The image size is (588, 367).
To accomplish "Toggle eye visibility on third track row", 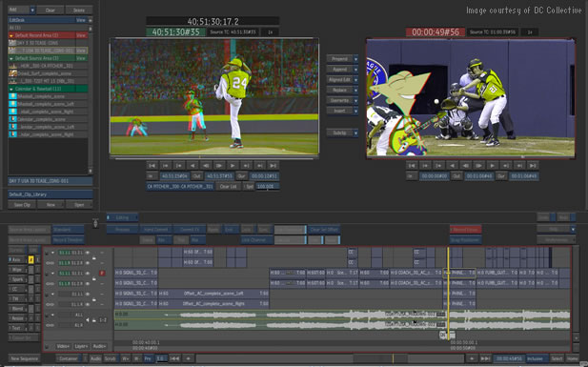I will point(88,274).
